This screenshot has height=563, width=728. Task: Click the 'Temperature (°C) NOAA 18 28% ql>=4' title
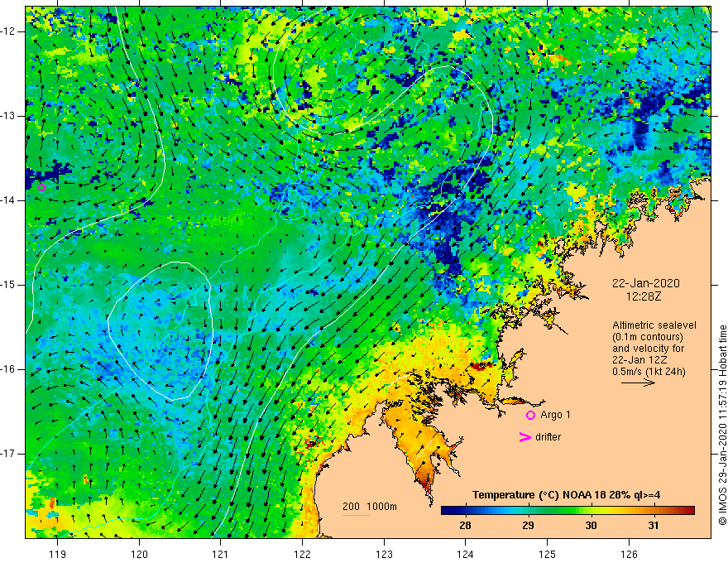pyautogui.click(x=567, y=495)
